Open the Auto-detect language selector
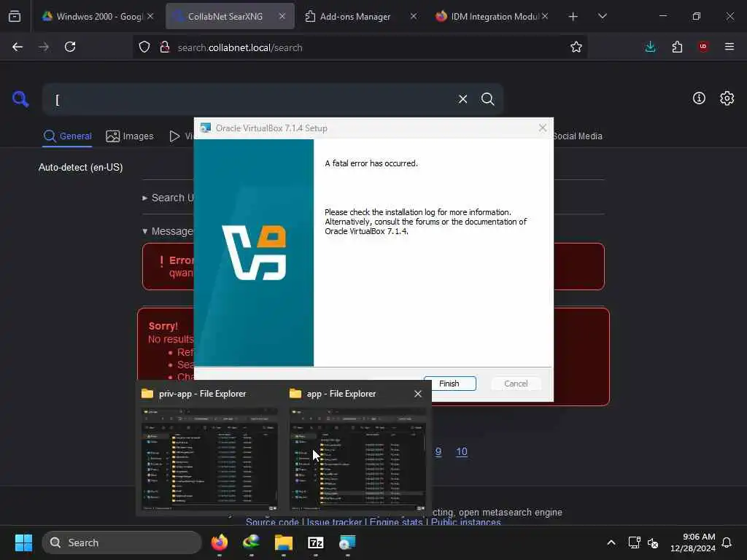The height and width of the screenshot is (560, 747). [x=80, y=168]
